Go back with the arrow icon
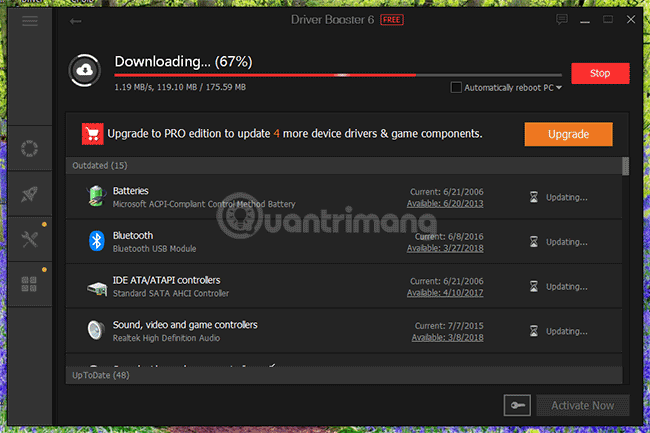 tap(75, 21)
